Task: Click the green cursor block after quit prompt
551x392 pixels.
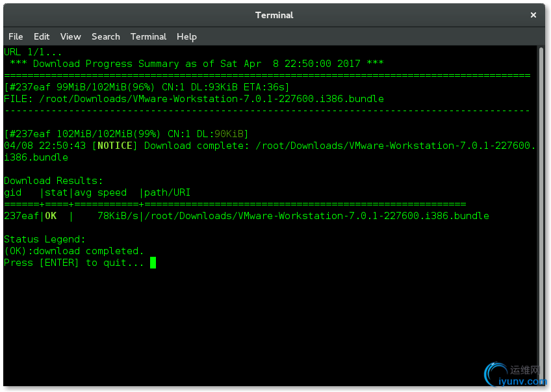Action: [153, 263]
